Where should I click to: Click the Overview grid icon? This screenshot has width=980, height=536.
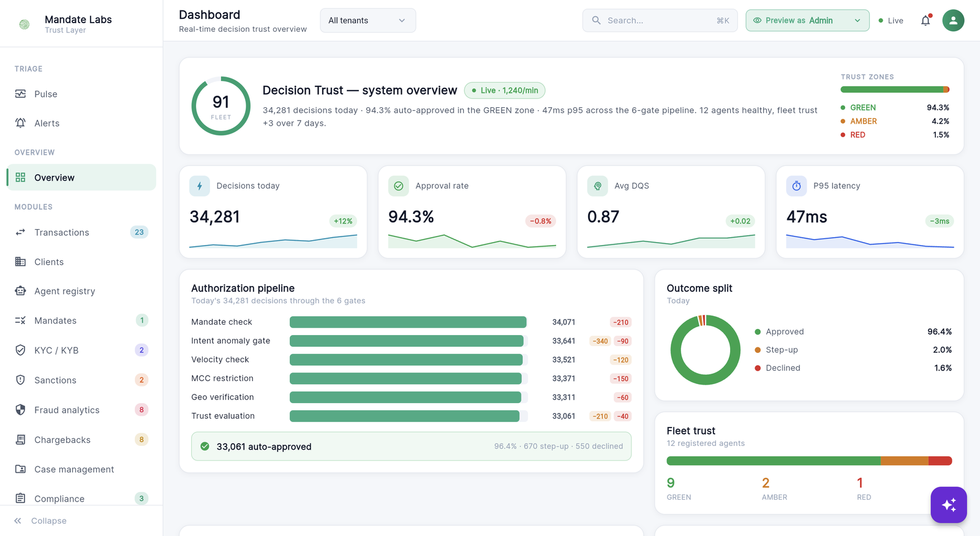pyautogui.click(x=20, y=177)
